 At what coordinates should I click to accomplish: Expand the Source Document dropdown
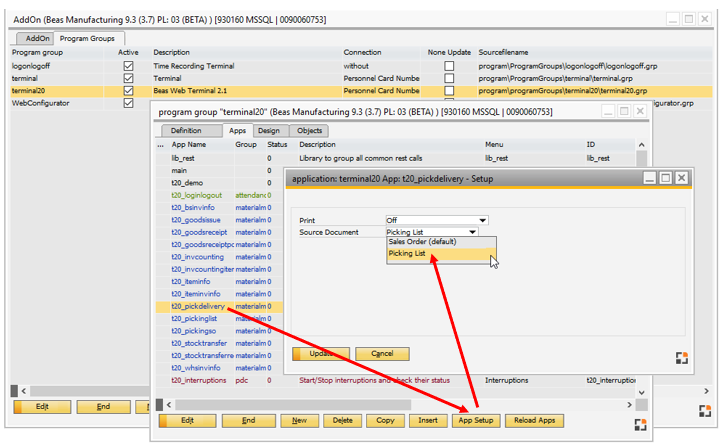click(473, 232)
